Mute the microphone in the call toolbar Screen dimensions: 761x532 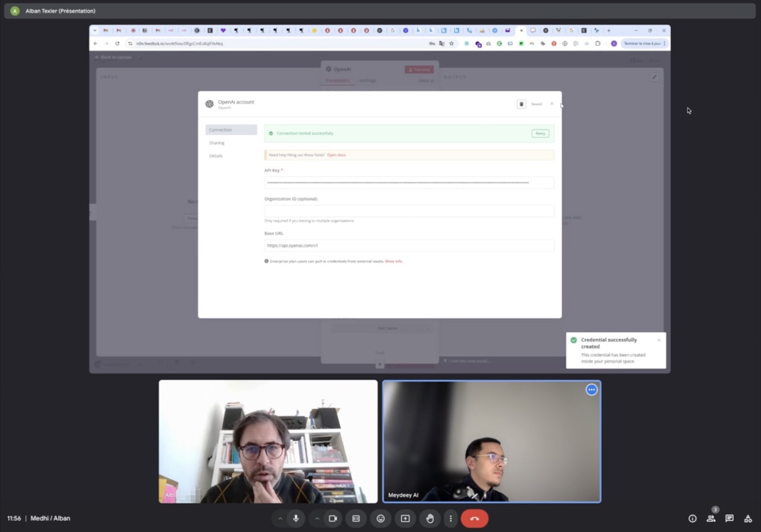coord(295,518)
